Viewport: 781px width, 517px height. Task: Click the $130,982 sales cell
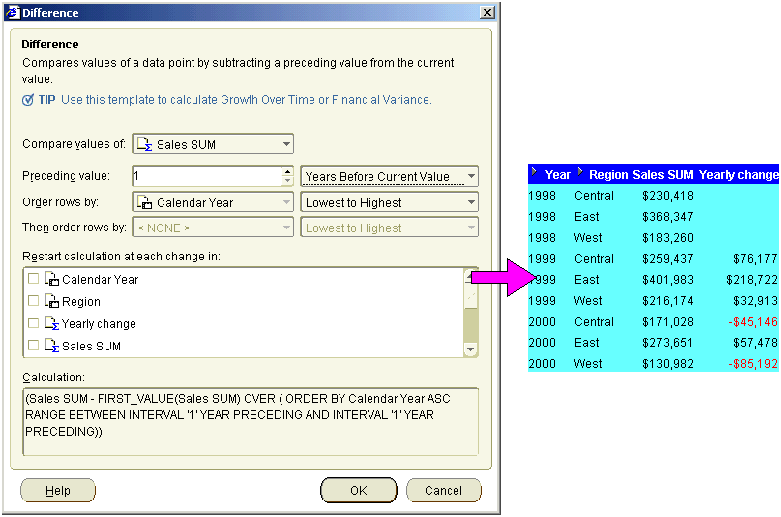[x=667, y=364]
